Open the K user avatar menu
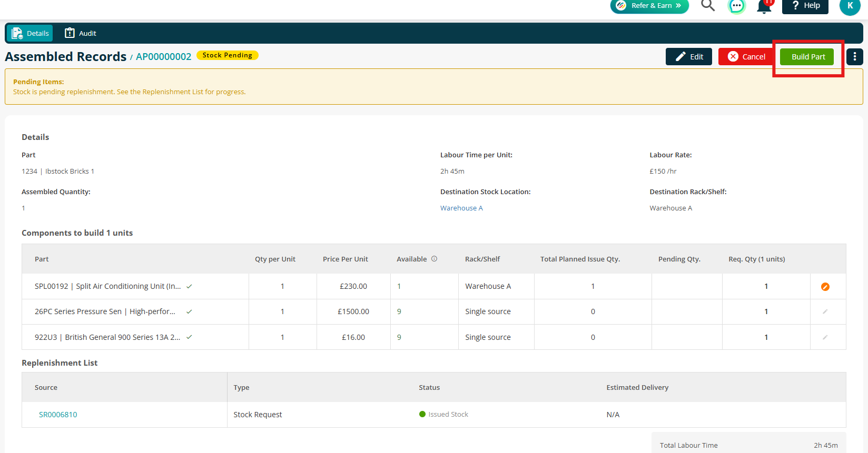 click(850, 6)
